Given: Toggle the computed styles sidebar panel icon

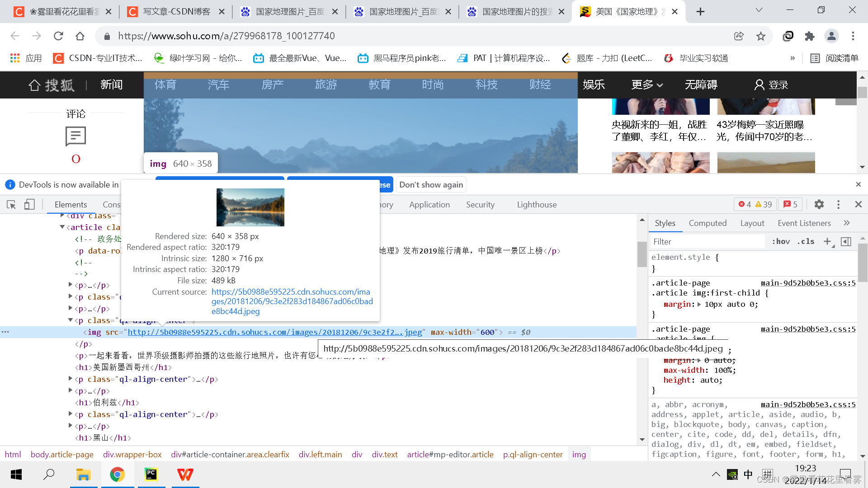Looking at the screenshot, I should coord(846,241).
